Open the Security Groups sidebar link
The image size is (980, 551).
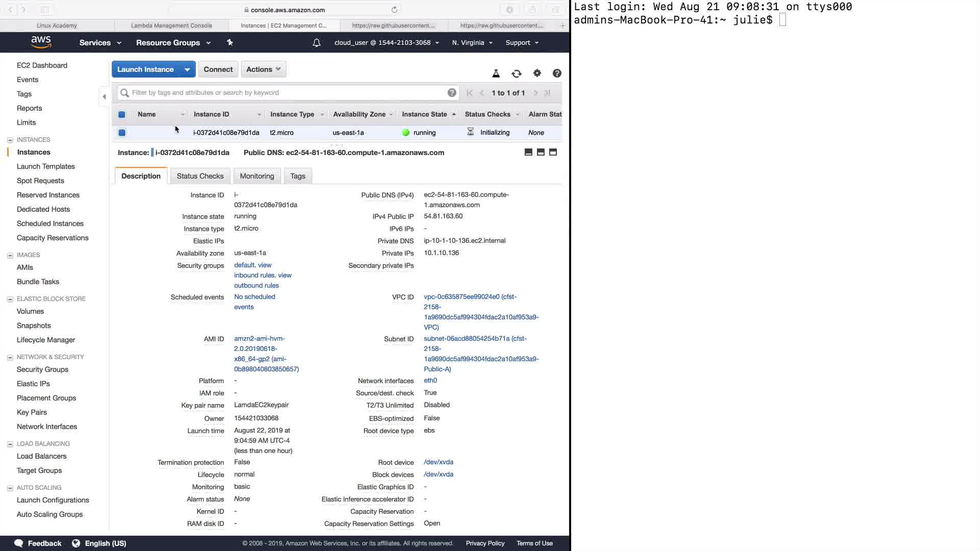coord(42,369)
